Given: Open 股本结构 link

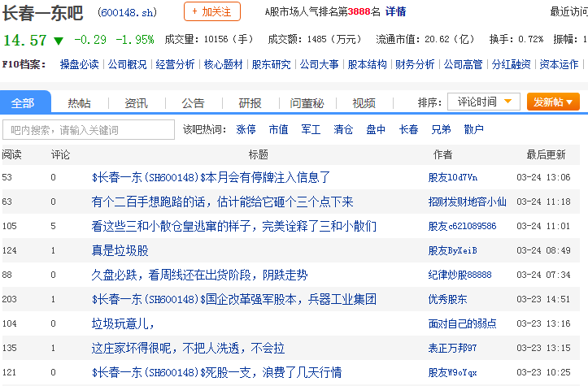Looking at the screenshot, I should pyautogui.click(x=367, y=64).
